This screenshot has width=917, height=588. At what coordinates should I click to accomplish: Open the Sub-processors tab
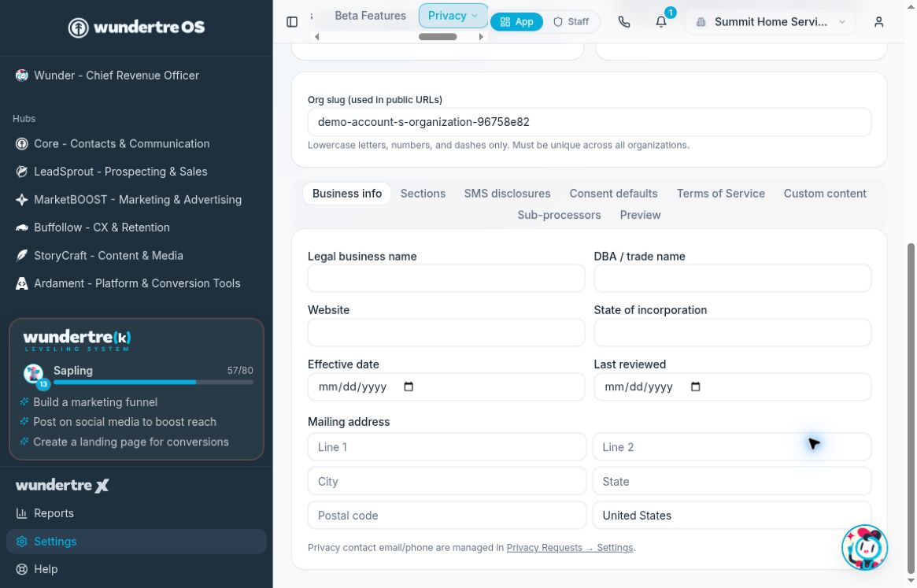pyautogui.click(x=559, y=216)
